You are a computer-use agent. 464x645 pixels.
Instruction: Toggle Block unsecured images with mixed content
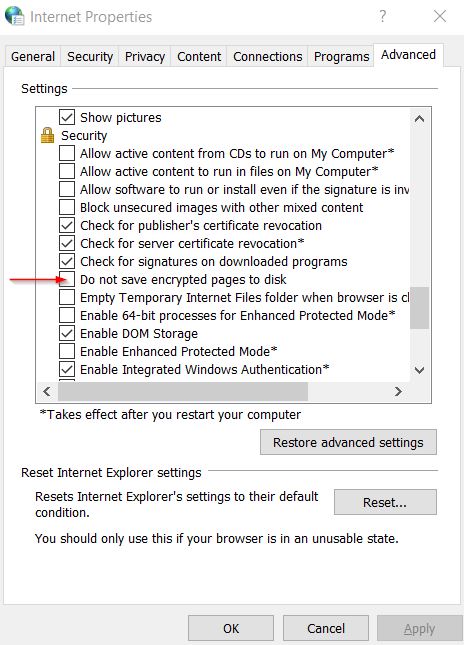(x=67, y=207)
